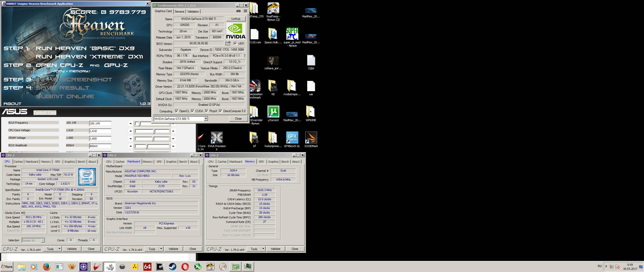Open the Graphics tab in CPU-Z Memory window
The height and width of the screenshot is (272, 644).
point(273,162)
